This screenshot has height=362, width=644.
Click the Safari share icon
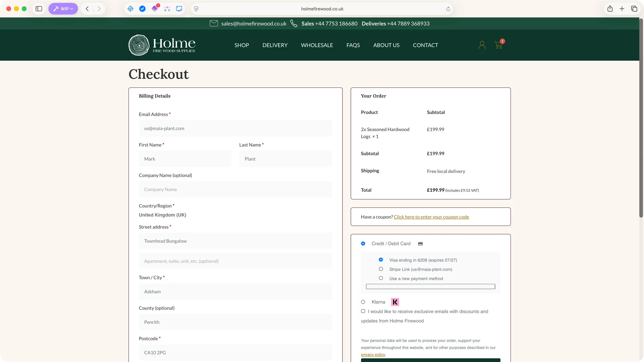pos(610,9)
